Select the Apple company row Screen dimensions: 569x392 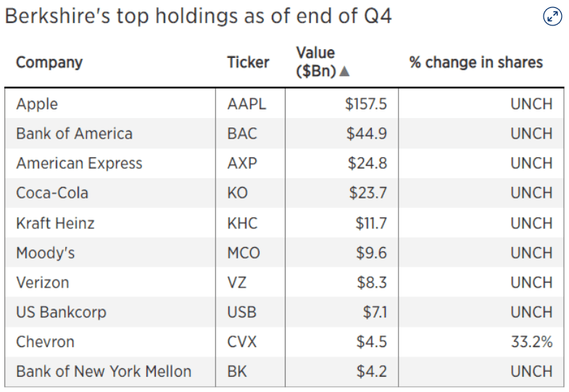(37, 104)
